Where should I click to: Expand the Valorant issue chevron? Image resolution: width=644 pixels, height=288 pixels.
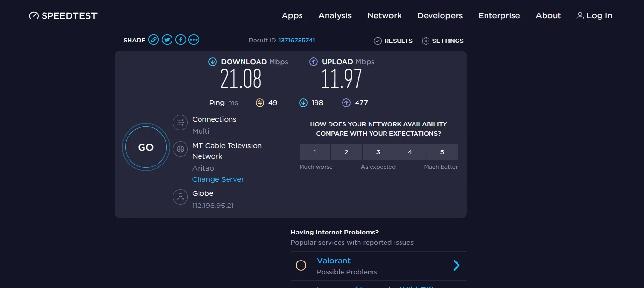click(x=457, y=265)
